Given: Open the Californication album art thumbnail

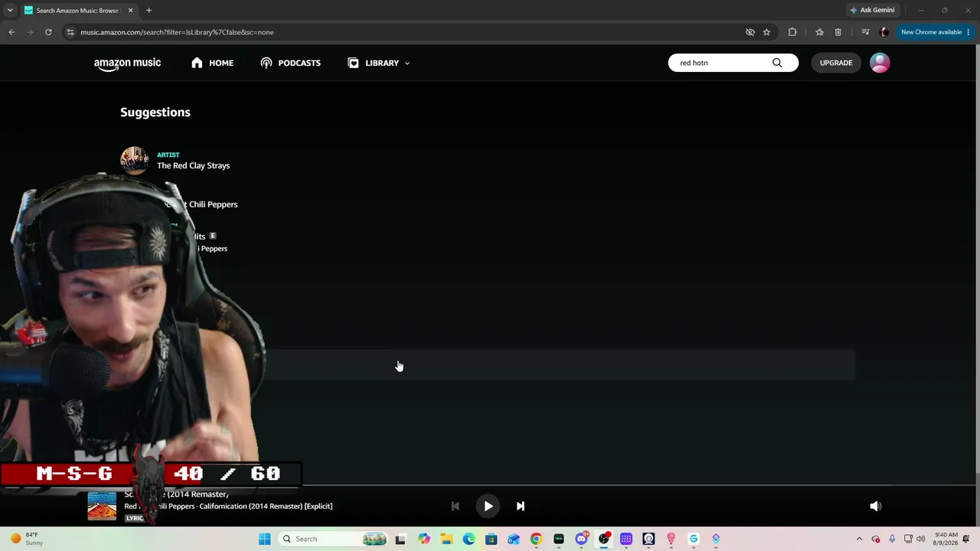Looking at the screenshot, I should pos(102,506).
